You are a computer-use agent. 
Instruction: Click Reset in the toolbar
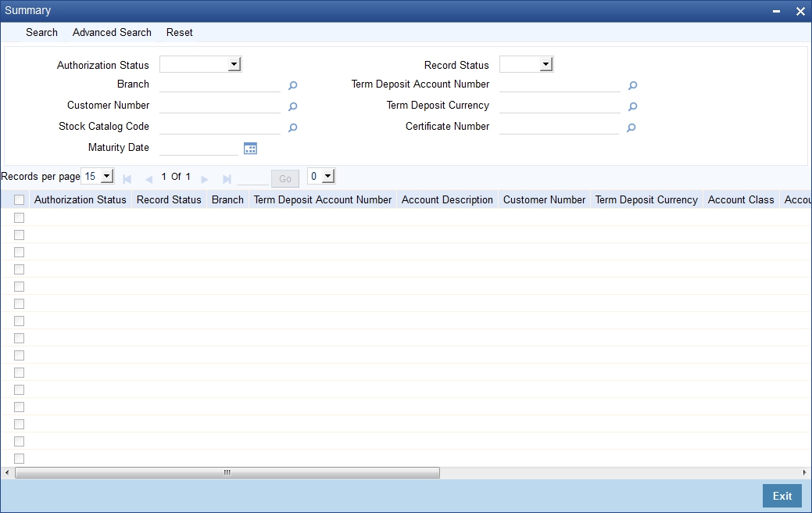point(179,32)
